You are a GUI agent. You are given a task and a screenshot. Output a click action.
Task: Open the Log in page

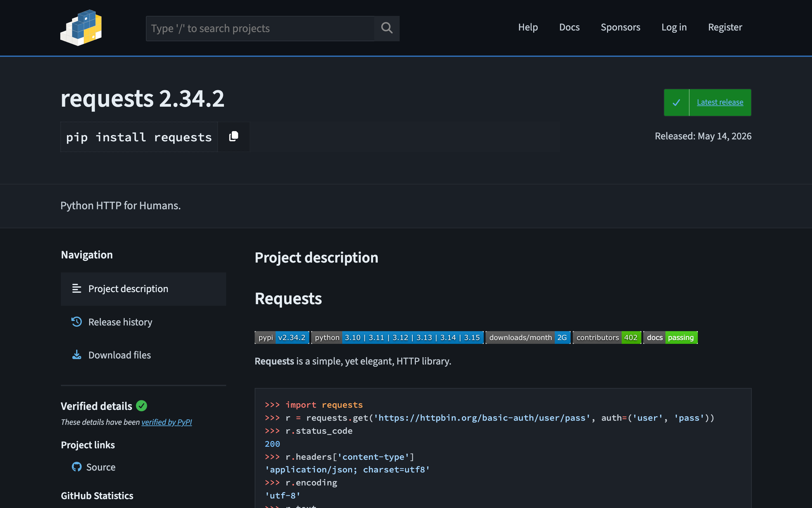pyautogui.click(x=674, y=27)
